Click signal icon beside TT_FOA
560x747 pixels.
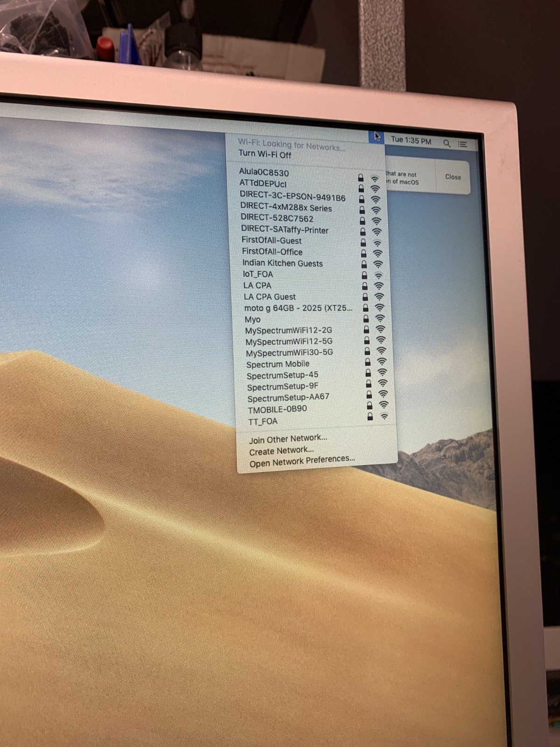(x=384, y=416)
